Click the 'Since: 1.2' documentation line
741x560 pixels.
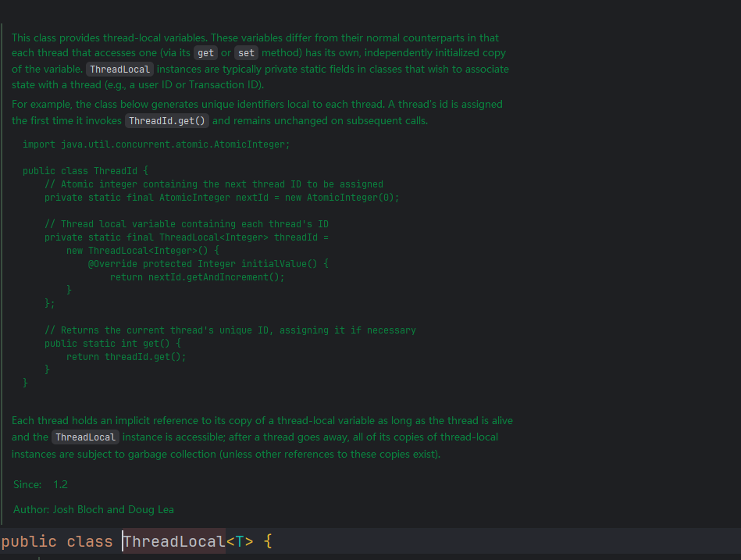(x=41, y=484)
